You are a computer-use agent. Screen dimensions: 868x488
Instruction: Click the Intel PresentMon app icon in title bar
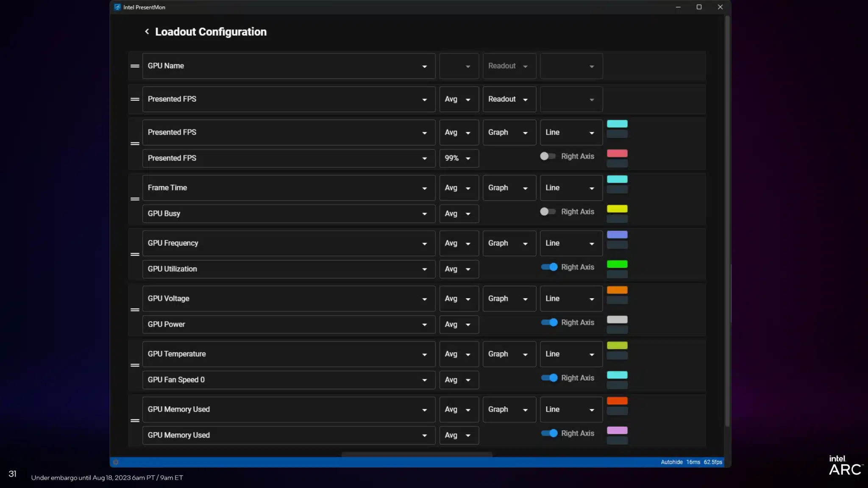click(x=117, y=7)
